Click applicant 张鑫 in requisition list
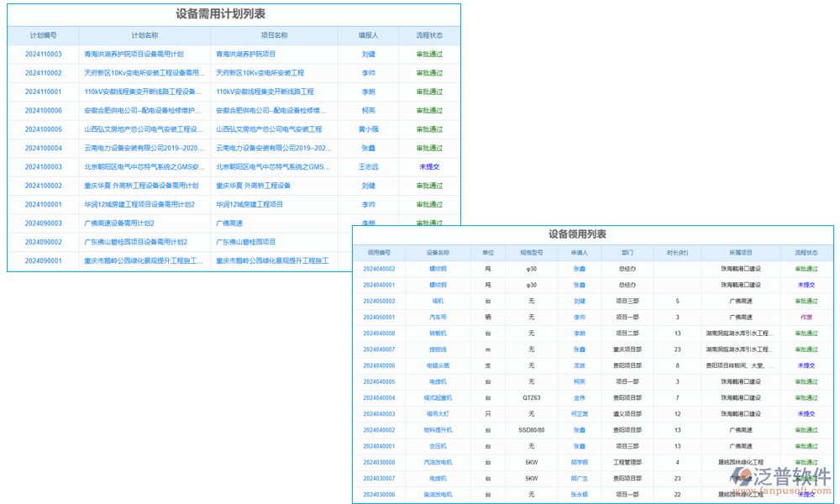 click(x=580, y=269)
